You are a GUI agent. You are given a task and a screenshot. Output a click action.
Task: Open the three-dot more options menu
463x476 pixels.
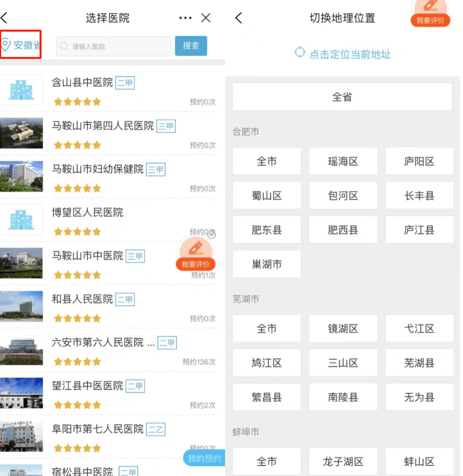(185, 18)
